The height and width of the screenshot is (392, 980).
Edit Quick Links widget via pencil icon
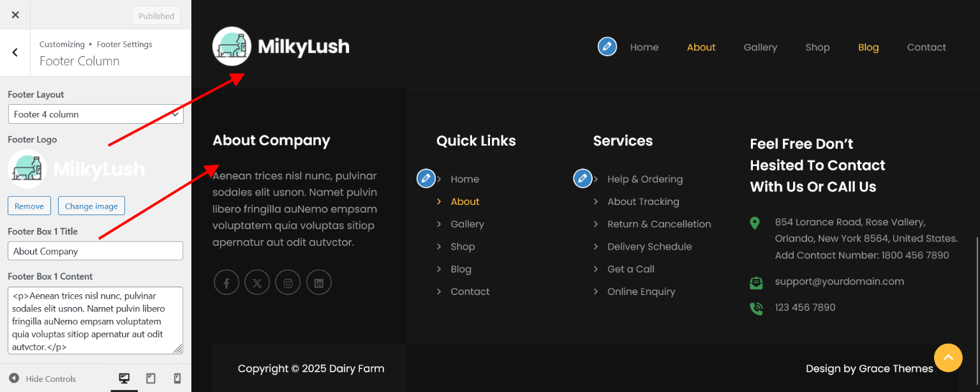point(426,179)
